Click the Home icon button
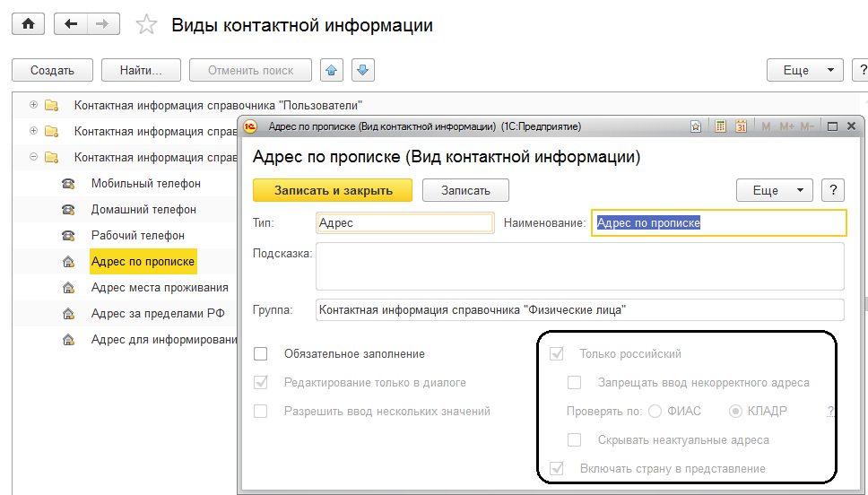 (27, 25)
